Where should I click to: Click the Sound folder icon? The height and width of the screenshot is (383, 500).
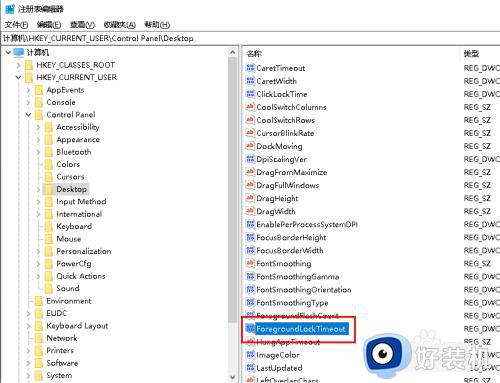click(49, 288)
